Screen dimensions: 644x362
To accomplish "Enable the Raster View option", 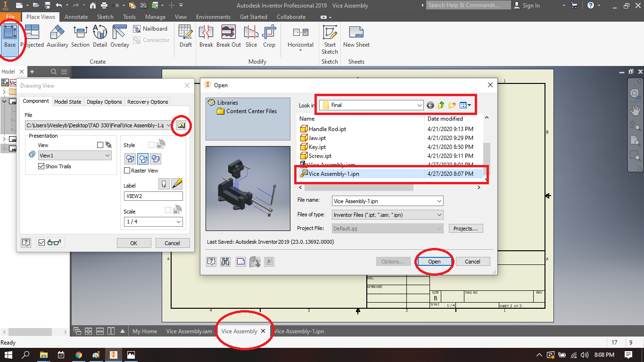I will (x=127, y=171).
